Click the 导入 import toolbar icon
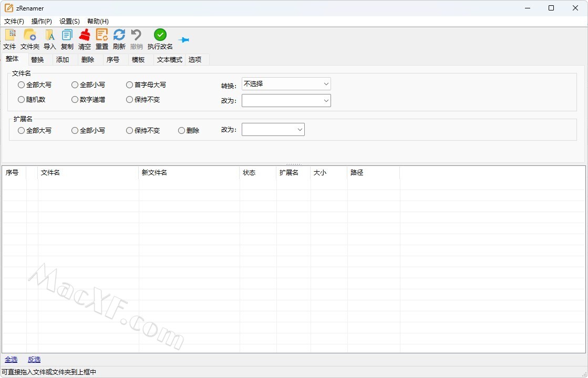The height and width of the screenshot is (378, 588). (x=50, y=35)
